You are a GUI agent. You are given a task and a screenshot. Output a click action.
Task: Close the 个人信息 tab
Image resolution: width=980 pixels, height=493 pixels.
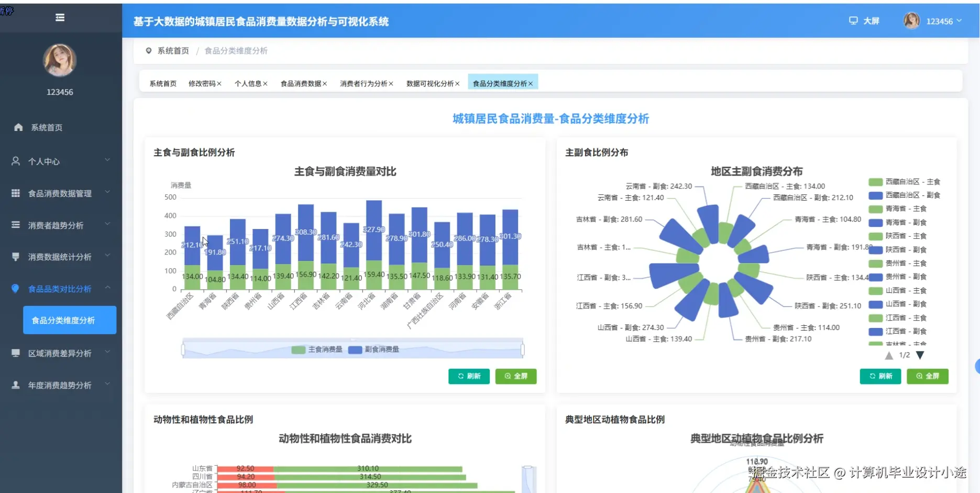click(x=265, y=84)
